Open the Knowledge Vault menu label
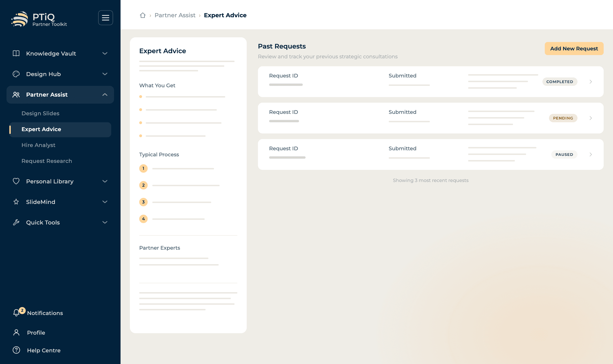The width and height of the screenshot is (613, 364). point(51,53)
